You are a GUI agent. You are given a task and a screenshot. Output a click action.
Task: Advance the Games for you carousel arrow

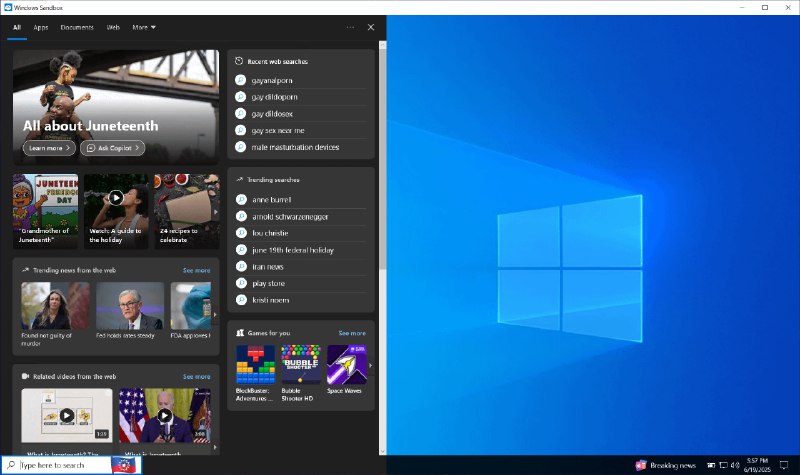[370, 365]
